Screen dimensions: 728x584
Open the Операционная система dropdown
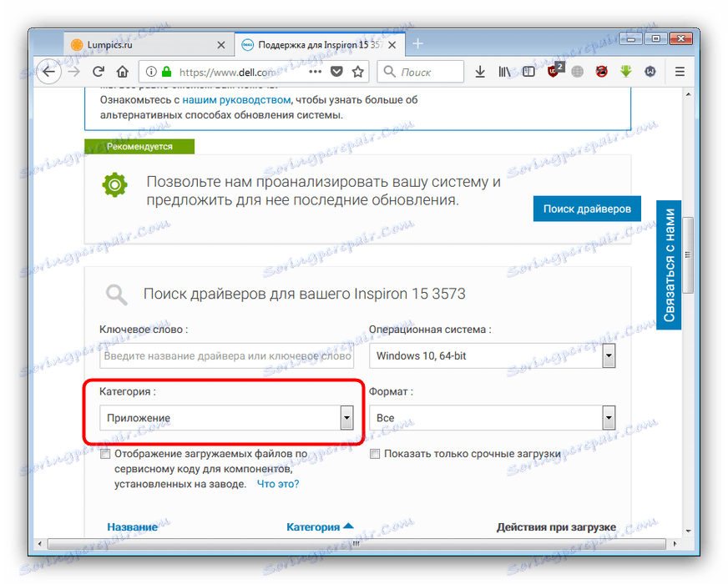492,356
